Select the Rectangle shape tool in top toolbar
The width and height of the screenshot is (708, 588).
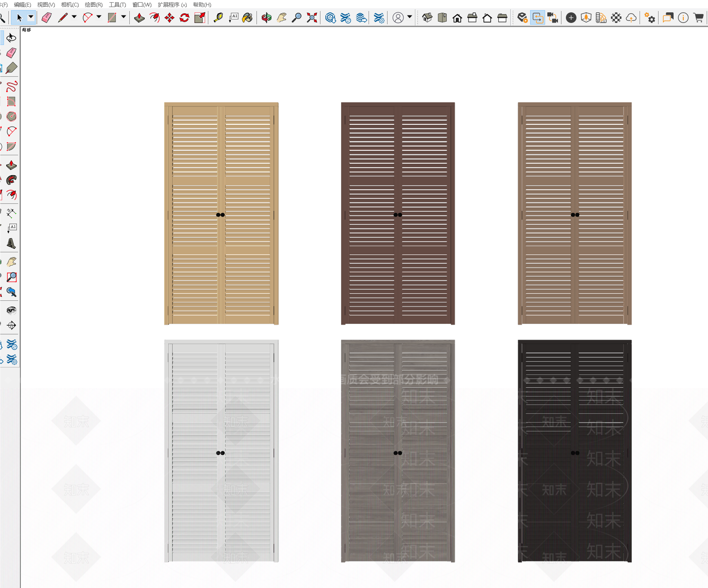point(112,18)
